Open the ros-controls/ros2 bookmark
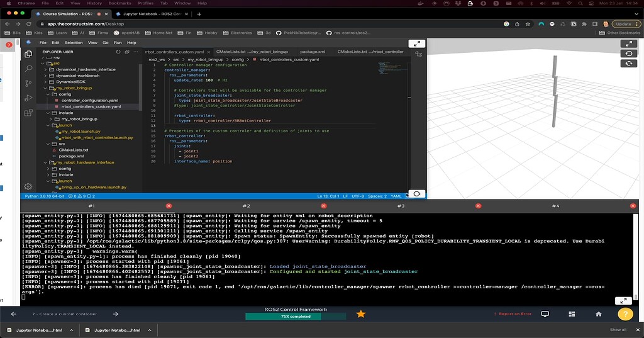The height and width of the screenshot is (338, 644). point(348,33)
